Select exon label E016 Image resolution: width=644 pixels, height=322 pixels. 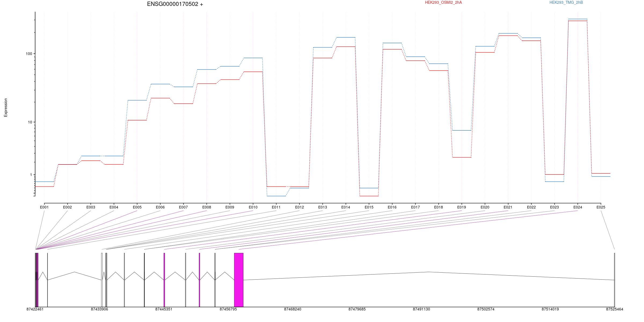click(x=392, y=207)
